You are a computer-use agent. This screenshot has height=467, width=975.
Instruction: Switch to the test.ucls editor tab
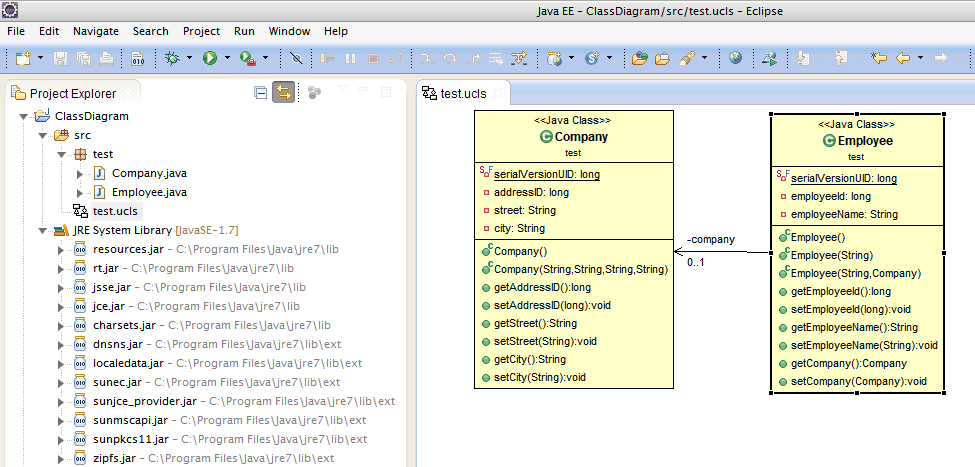point(462,93)
